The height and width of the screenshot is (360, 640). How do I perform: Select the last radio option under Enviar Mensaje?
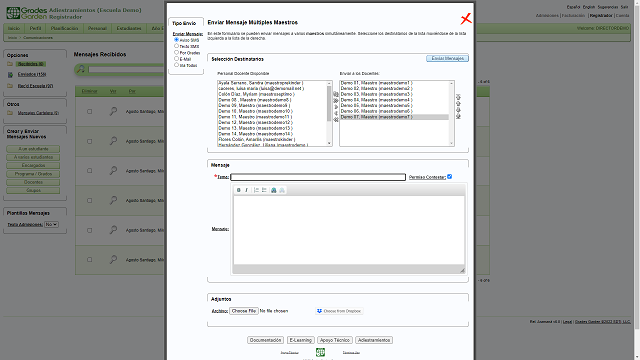click(x=176, y=65)
